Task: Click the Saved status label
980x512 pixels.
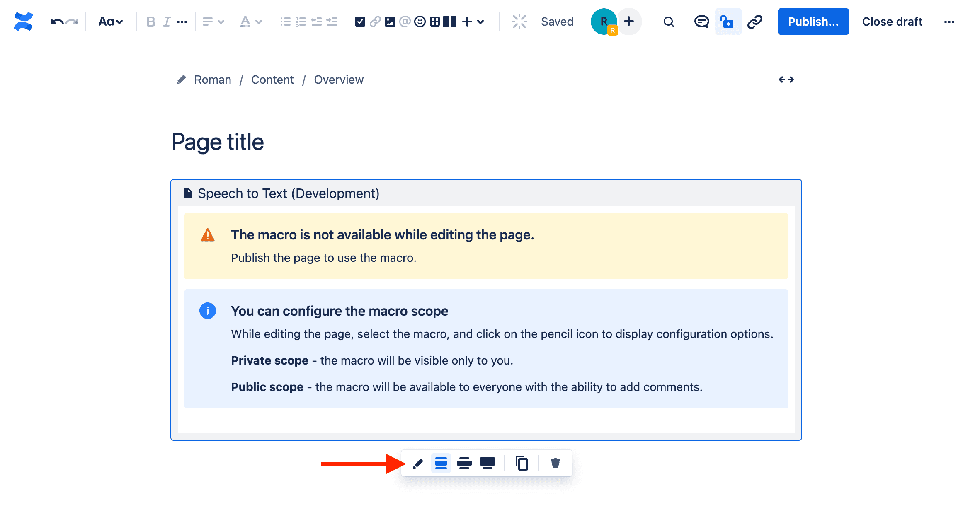Action: pos(557,22)
